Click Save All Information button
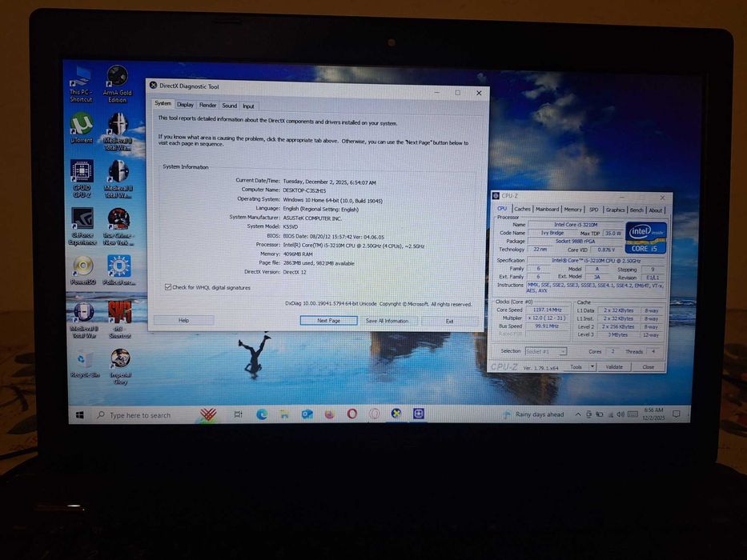747x560 pixels. [x=387, y=321]
